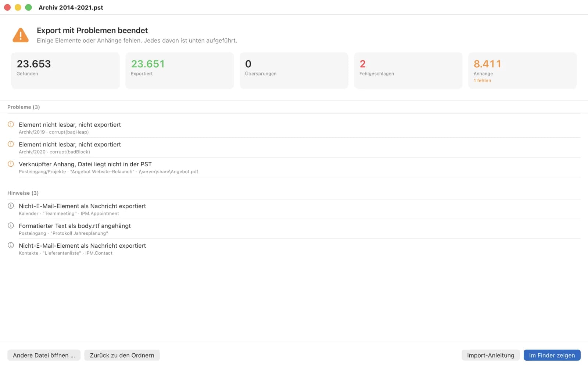The width and height of the screenshot is (588, 368).
Task: Click the Probleme (3) section header
Action: tap(24, 107)
